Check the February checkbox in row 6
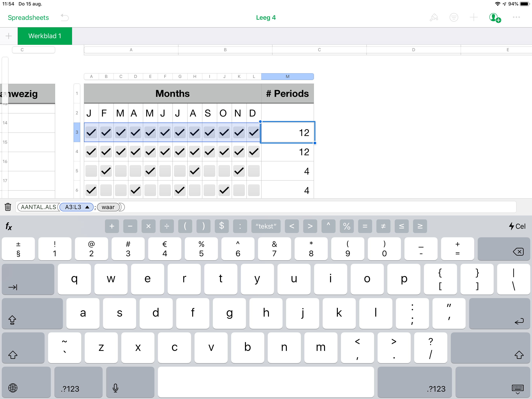Screen dimensions: 532x399 tap(106, 190)
